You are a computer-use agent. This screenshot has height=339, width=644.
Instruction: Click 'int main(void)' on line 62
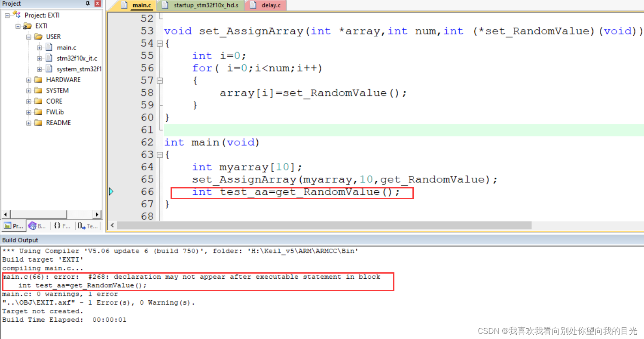pos(212,142)
